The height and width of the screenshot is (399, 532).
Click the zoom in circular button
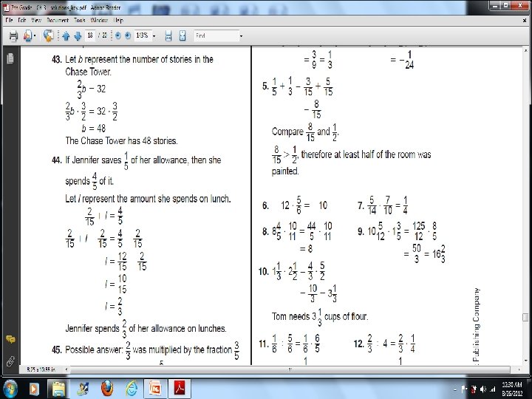coord(128,35)
